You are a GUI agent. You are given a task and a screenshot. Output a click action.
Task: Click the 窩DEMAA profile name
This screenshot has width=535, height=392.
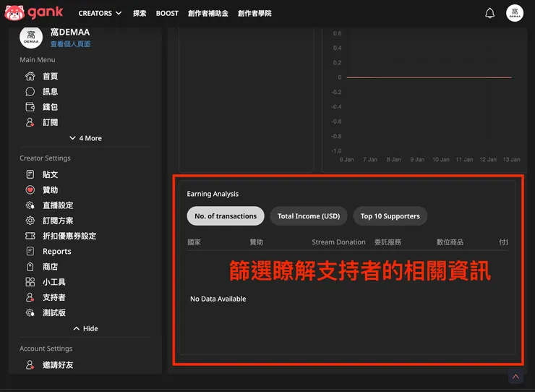[x=70, y=32]
